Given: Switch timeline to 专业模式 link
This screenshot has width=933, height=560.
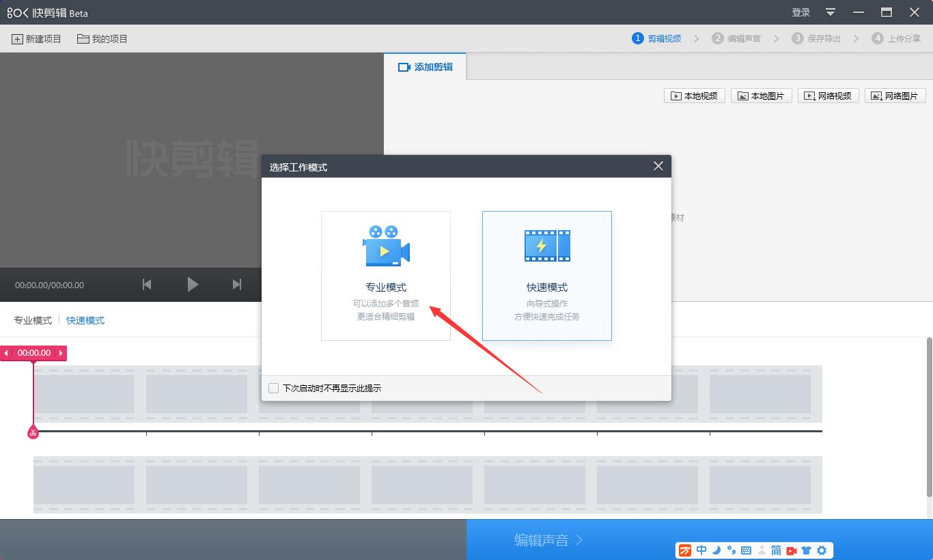Looking at the screenshot, I should tap(33, 320).
